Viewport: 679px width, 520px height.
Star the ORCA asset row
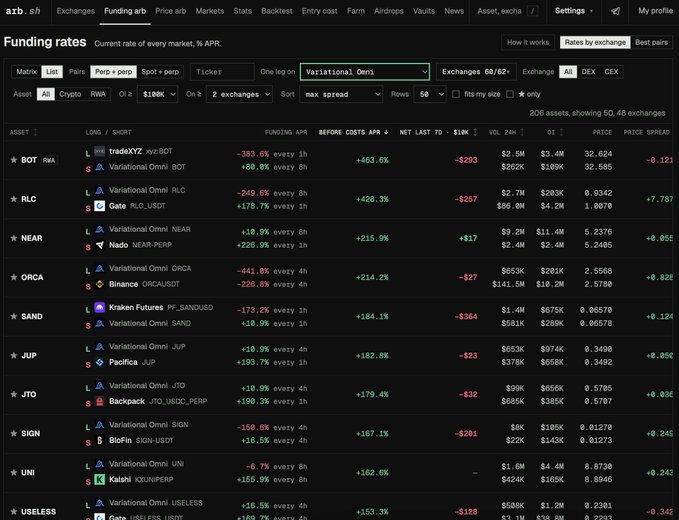click(x=14, y=277)
